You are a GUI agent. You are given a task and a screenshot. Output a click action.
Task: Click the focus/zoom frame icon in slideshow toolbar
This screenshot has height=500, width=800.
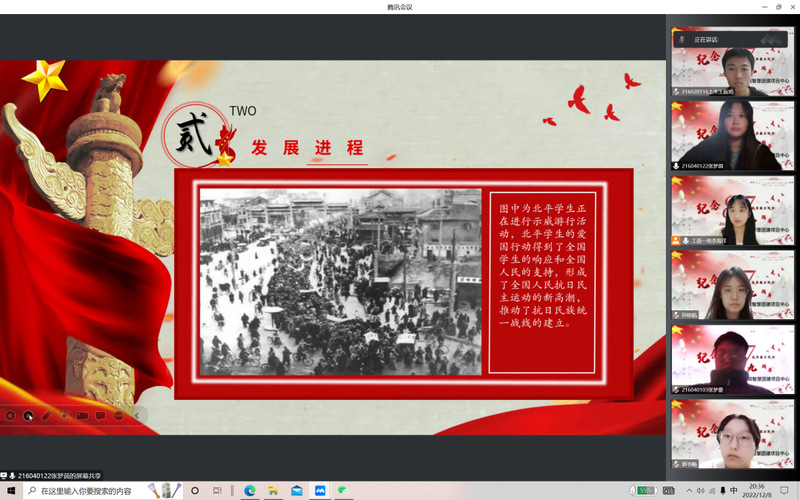64,416
